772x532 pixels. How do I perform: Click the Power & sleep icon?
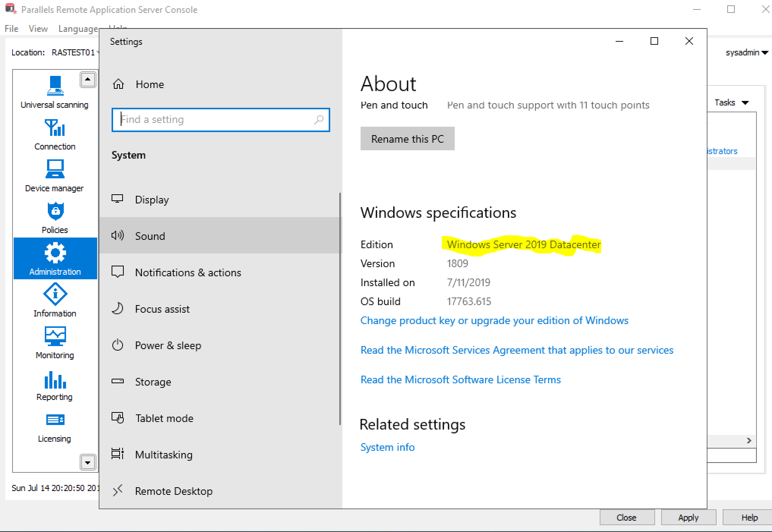tap(118, 345)
